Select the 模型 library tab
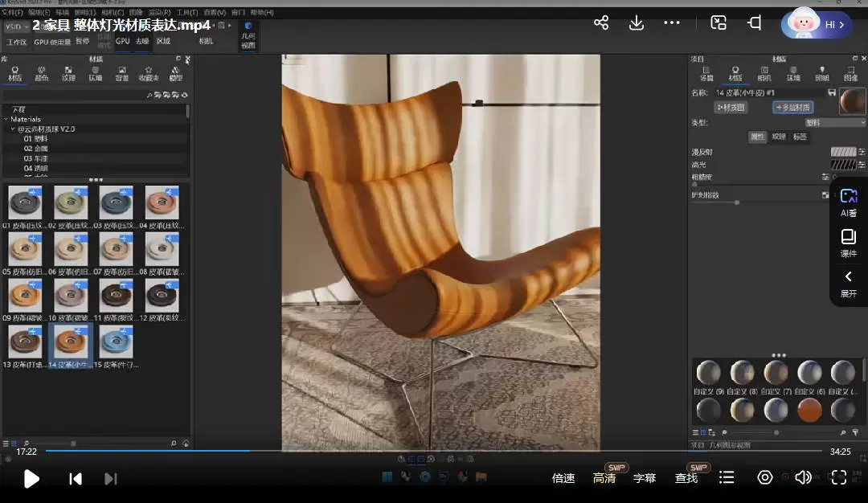The height and width of the screenshot is (503, 868). tap(175, 74)
